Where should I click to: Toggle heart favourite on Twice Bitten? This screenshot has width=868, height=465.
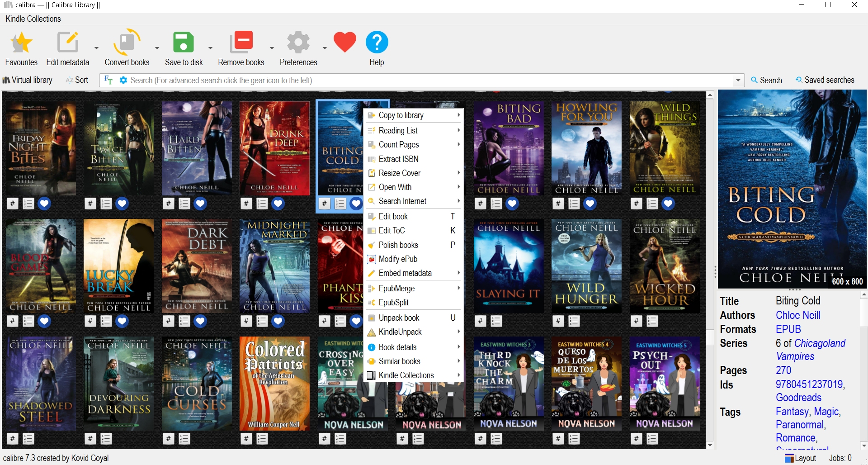[x=122, y=204]
